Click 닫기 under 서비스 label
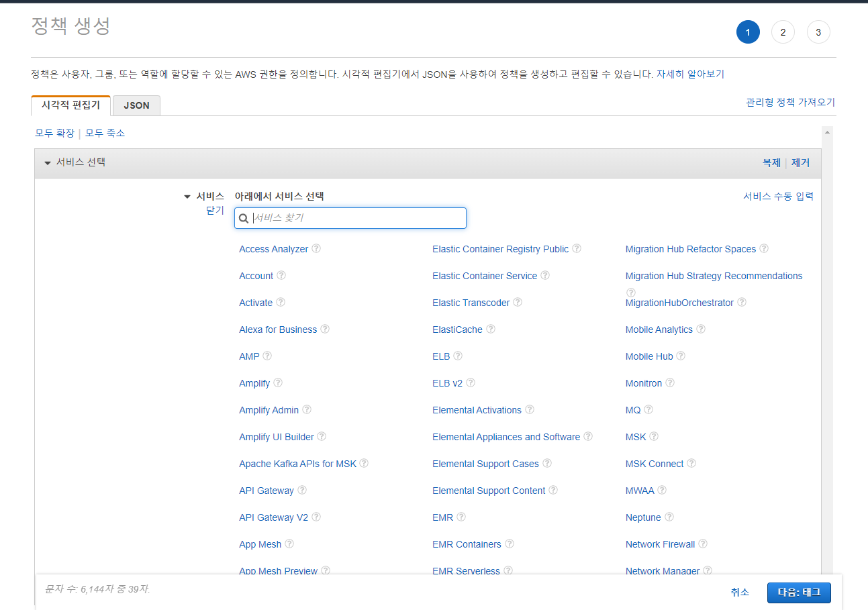 [215, 210]
